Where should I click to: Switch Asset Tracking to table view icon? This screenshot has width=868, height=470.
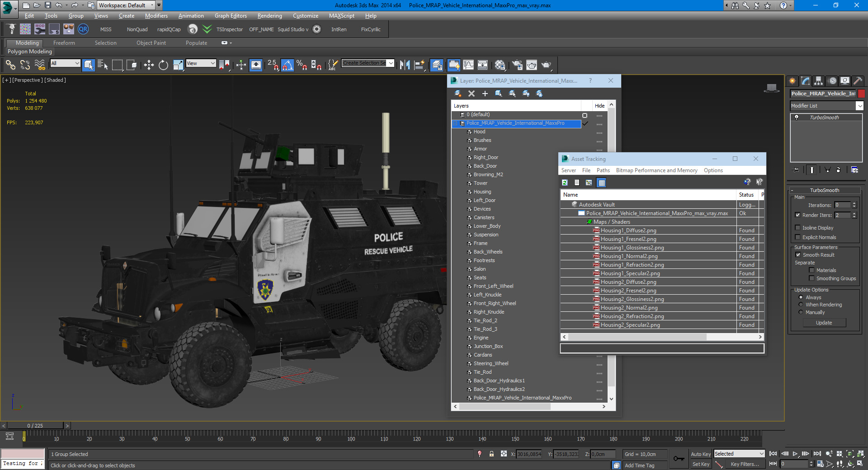pyautogui.click(x=601, y=183)
